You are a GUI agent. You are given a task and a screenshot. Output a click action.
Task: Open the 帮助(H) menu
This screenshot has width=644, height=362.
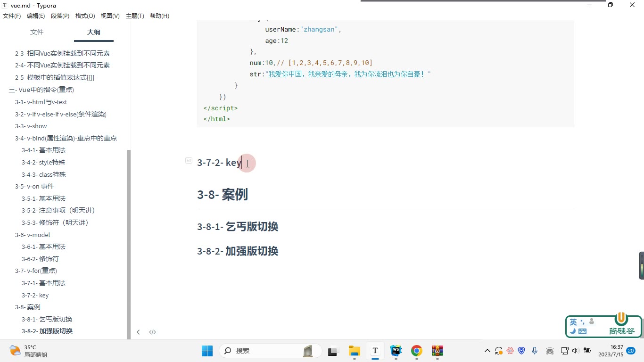(x=159, y=16)
